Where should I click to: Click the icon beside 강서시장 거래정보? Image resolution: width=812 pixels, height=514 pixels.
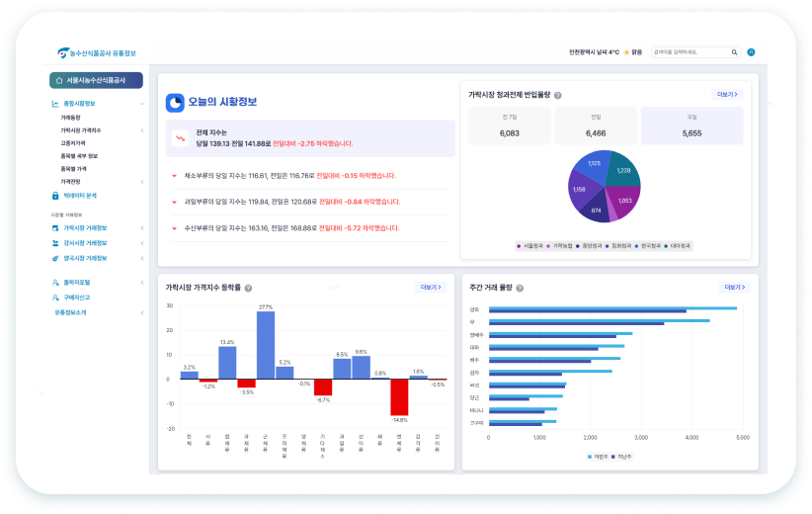(55, 243)
